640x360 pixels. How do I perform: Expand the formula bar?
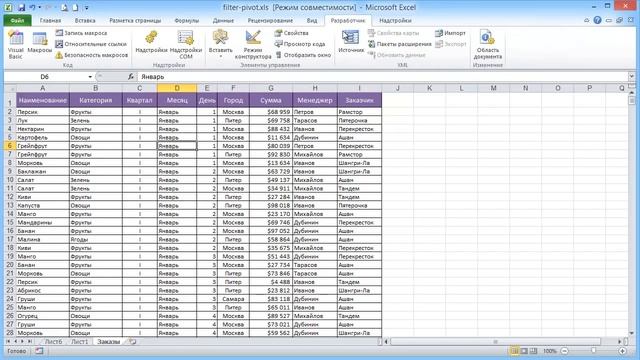tap(631, 76)
